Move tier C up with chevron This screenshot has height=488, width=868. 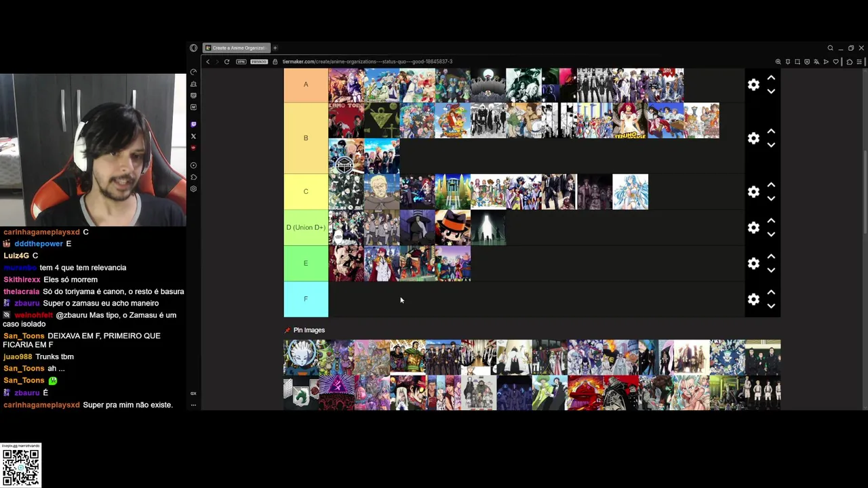tap(771, 185)
